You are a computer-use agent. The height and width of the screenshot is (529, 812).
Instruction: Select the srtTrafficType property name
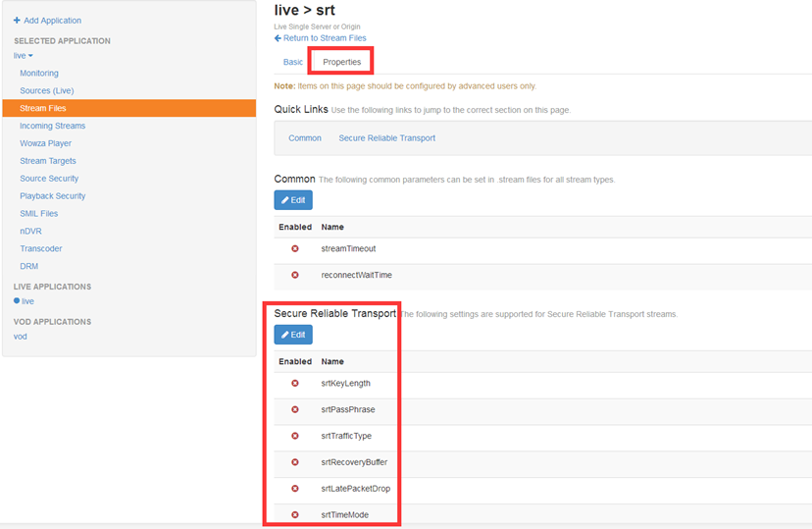click(x=346, y=436)
